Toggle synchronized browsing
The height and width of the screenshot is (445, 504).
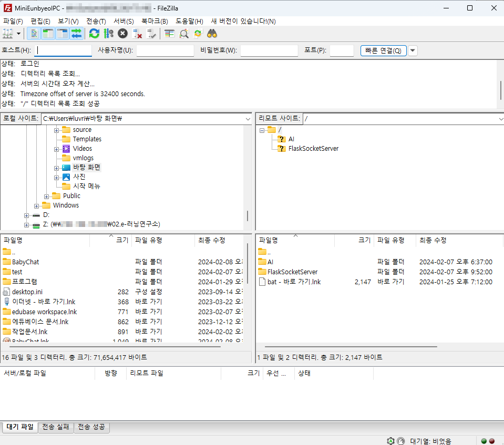(198, 34)
